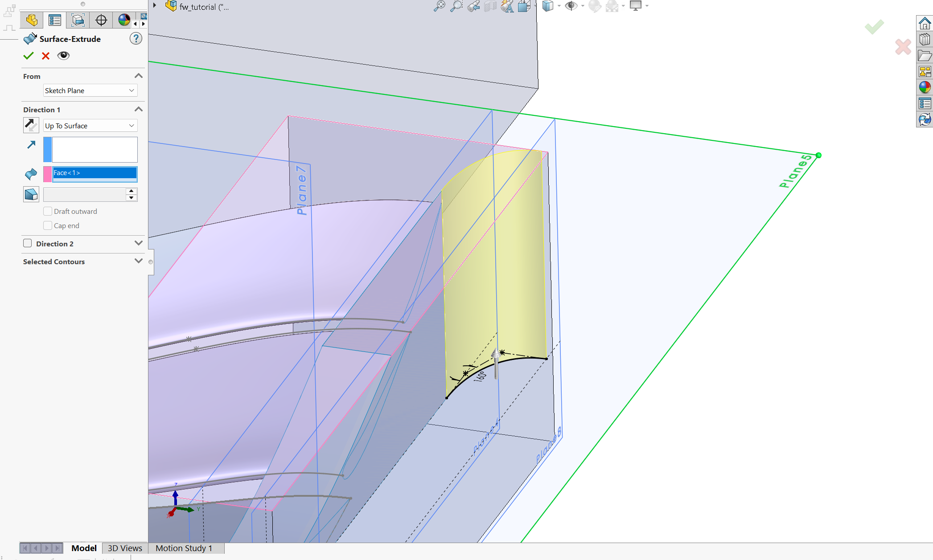Click the Zoom to Fit icon
The image size is (933, 560).
(439, 6)
